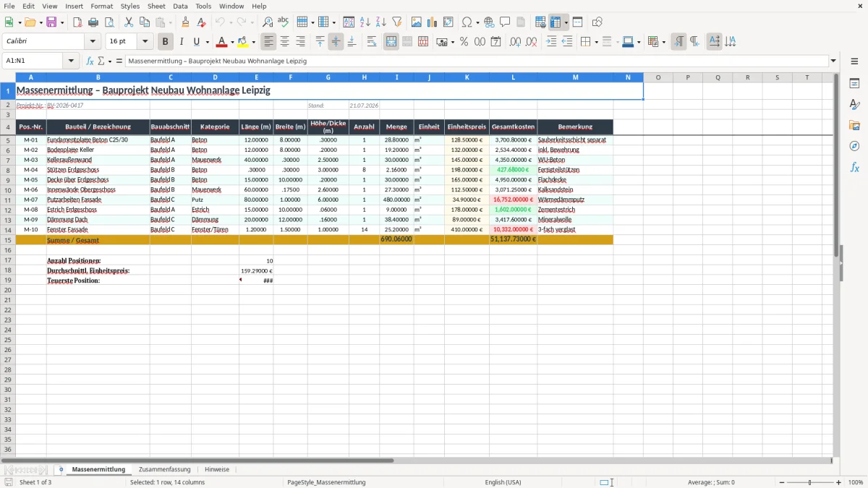
Task: Click the Export as PDF icon
Action: 77,22
